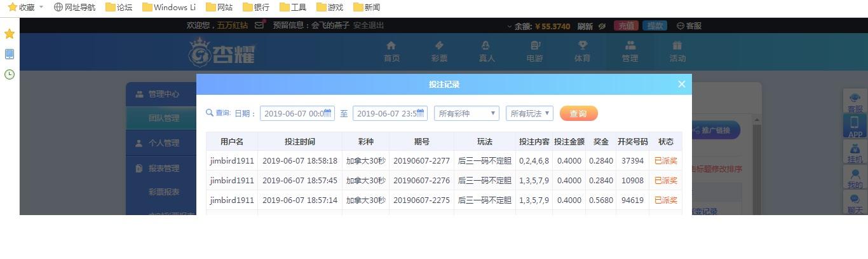The height and width of the screenshot is (259, 868).
Task: Click the 已派奖 status for draw 94619
Action: pos(666,200)
